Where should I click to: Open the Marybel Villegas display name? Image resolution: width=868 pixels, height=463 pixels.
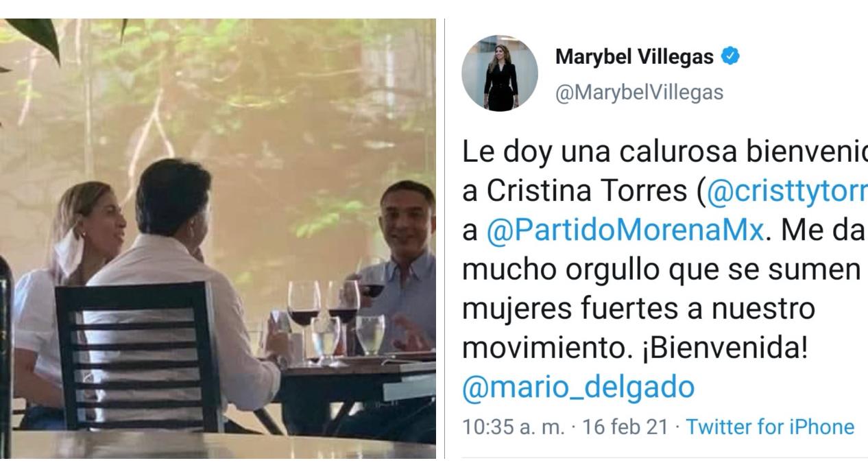coord(635,57)
